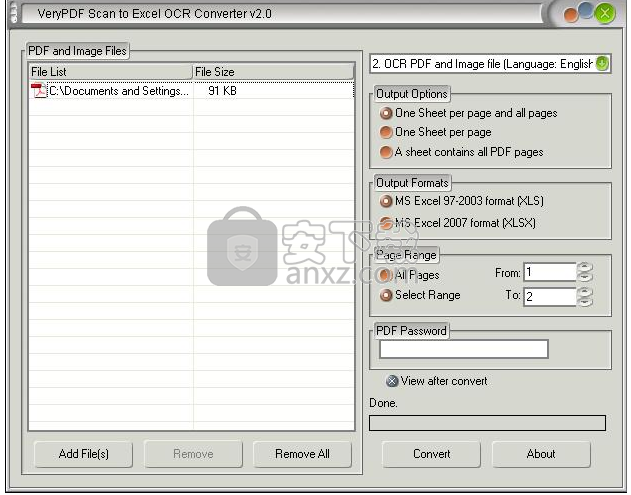Click the PDF Password input field
The height and width of the screenshot is (495, 631).
pos(464,349)
